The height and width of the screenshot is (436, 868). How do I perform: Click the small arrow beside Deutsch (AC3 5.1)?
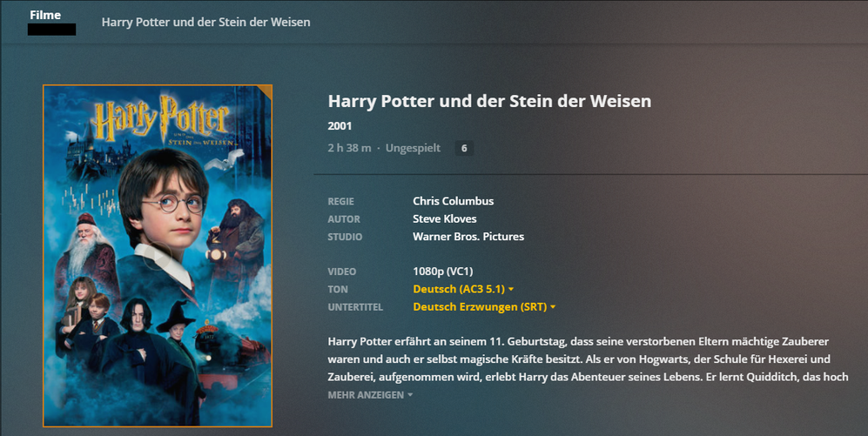tap(511, 290)
